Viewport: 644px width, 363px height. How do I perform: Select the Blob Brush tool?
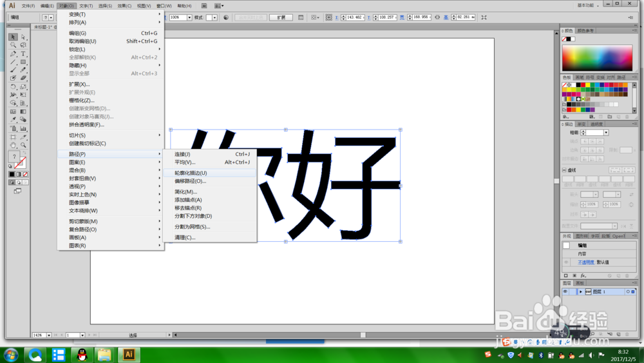pos(13,78)
